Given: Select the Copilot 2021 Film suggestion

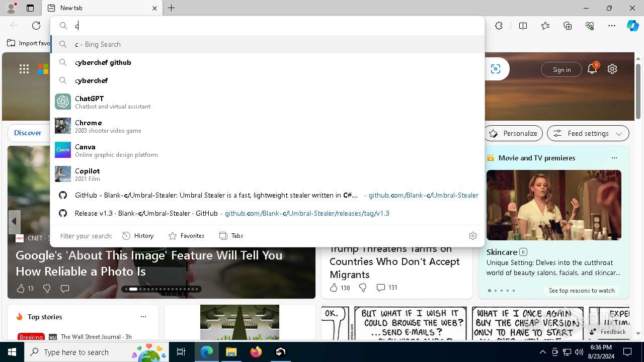Looking at the screenshot, I should click(x=268, y=174).
